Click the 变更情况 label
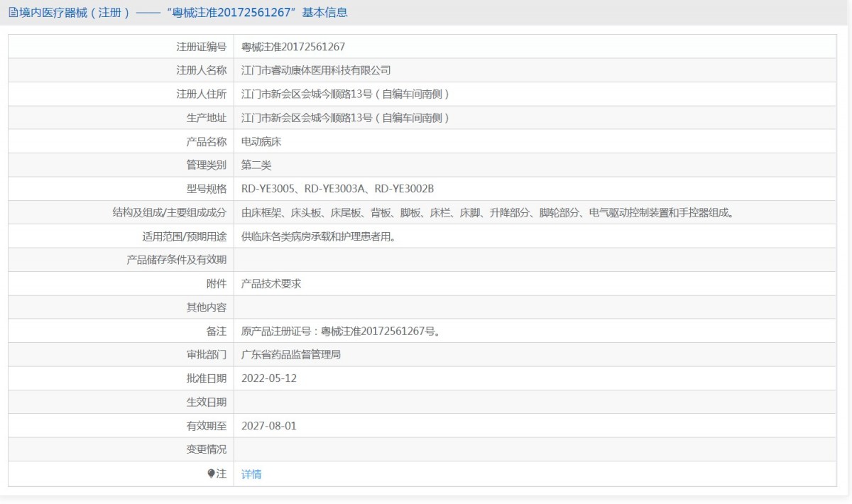 pyautogui.click(x=206, y=449)
